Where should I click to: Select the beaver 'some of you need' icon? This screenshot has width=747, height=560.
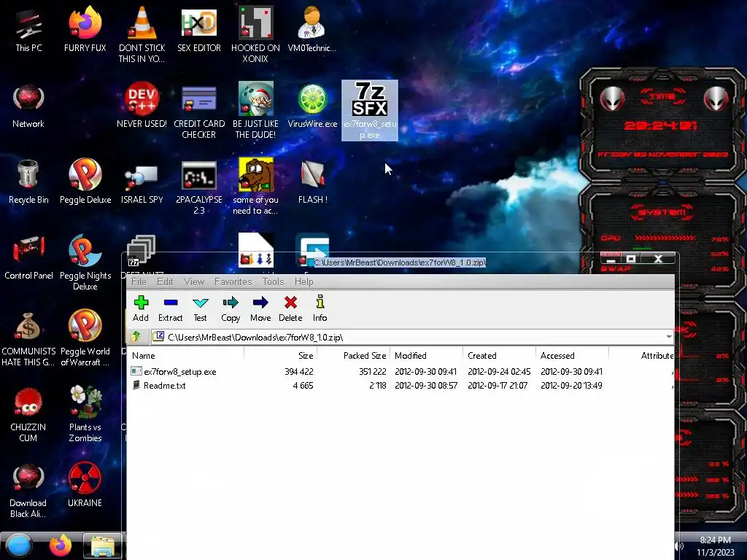click(x=255, y=187)
